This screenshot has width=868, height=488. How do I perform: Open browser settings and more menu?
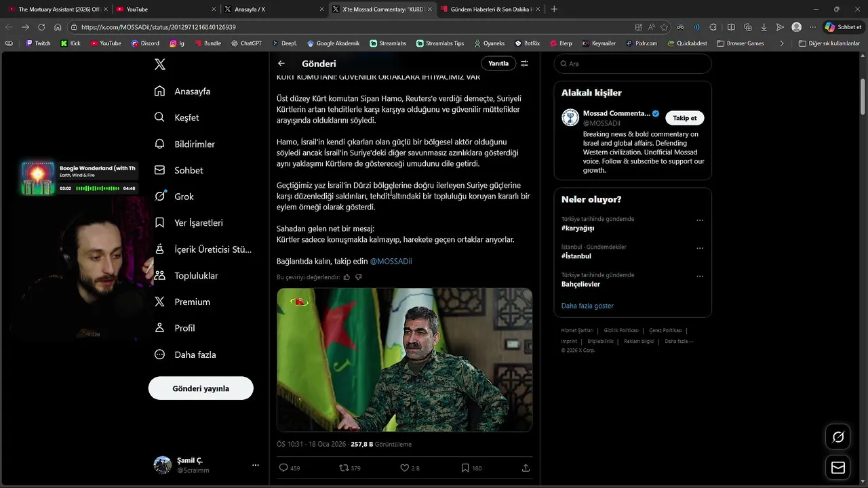pos(813,27)
